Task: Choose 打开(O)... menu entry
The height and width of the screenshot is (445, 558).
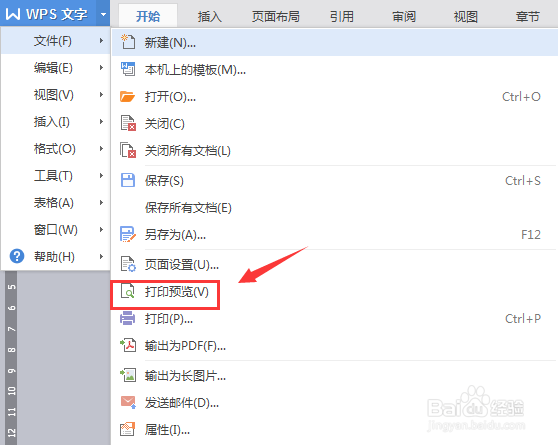Action: [335, 96]
